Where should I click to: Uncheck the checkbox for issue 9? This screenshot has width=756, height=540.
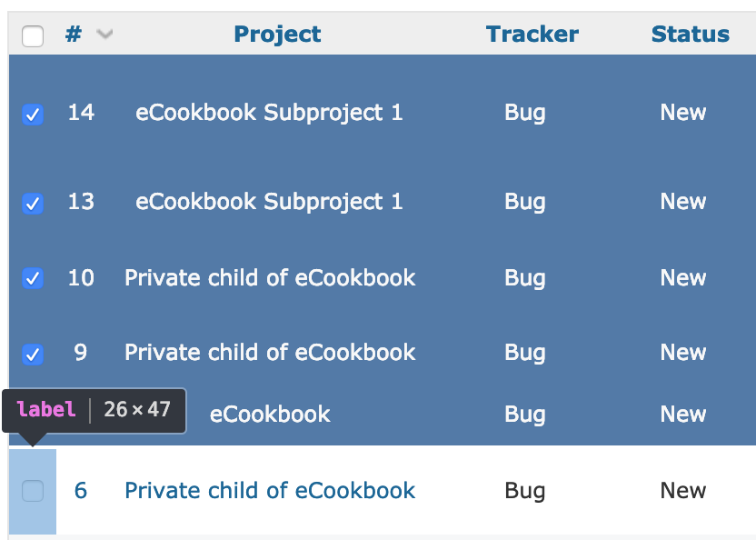pos(33,354)
